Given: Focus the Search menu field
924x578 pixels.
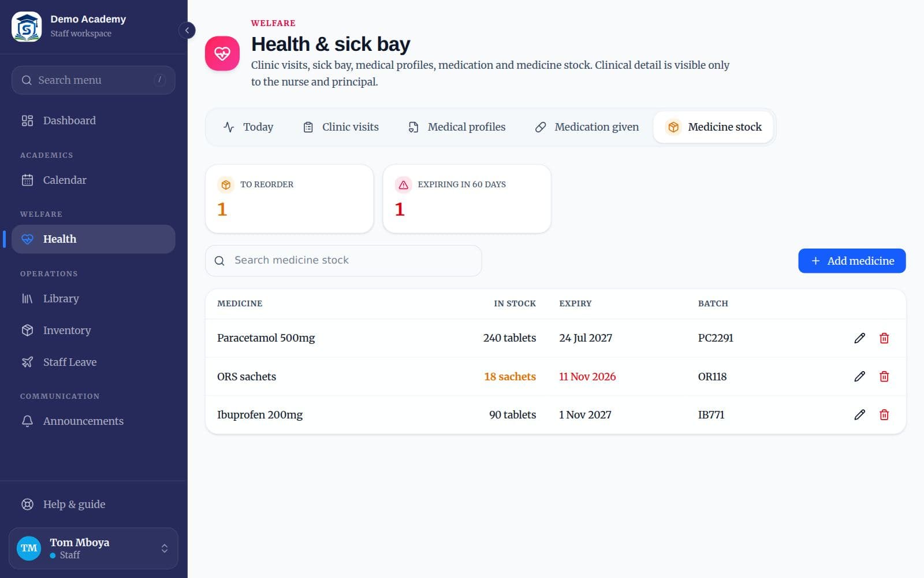Looking at the screenshot, I should (93, 80).
